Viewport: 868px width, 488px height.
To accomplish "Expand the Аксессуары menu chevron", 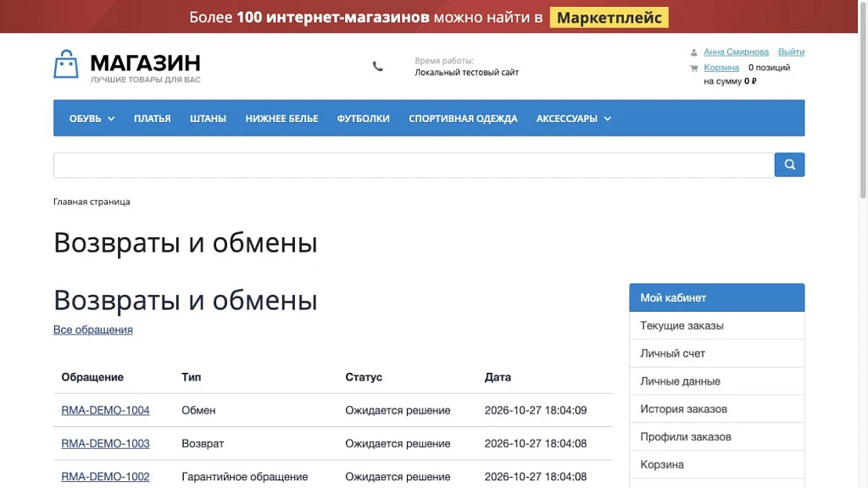I will [607, 119].
